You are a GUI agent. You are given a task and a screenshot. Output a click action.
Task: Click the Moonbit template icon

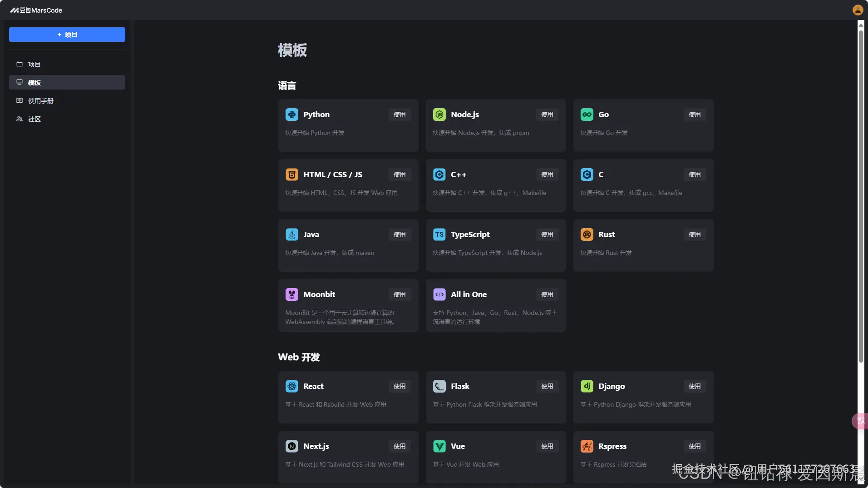coord(292,294)
